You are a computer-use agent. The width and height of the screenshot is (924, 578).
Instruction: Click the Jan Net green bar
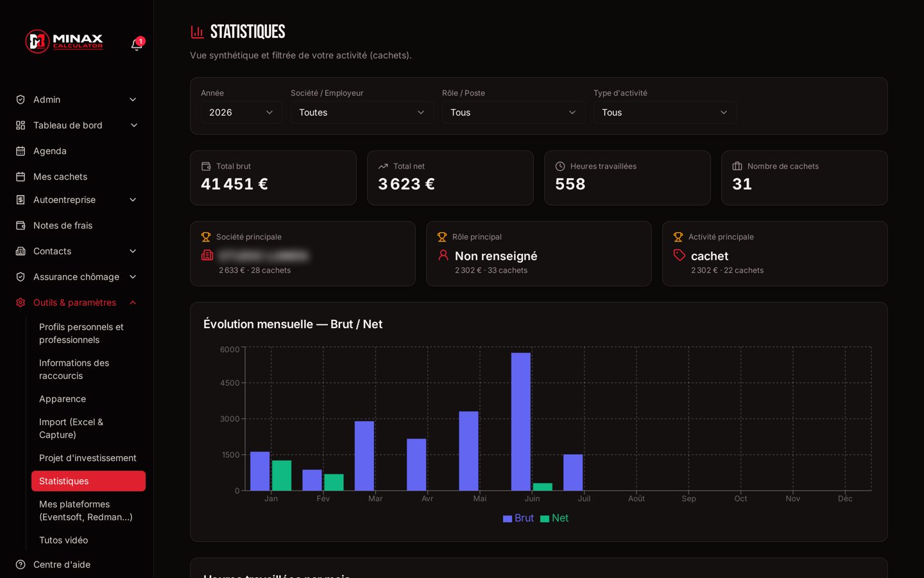point(282,476)
